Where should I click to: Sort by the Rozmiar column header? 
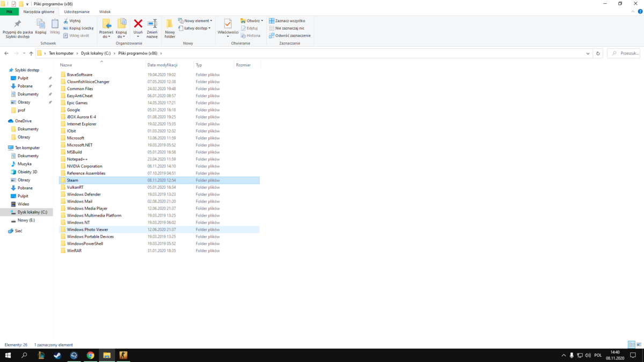pyautogui.click(x=243, y=65)
